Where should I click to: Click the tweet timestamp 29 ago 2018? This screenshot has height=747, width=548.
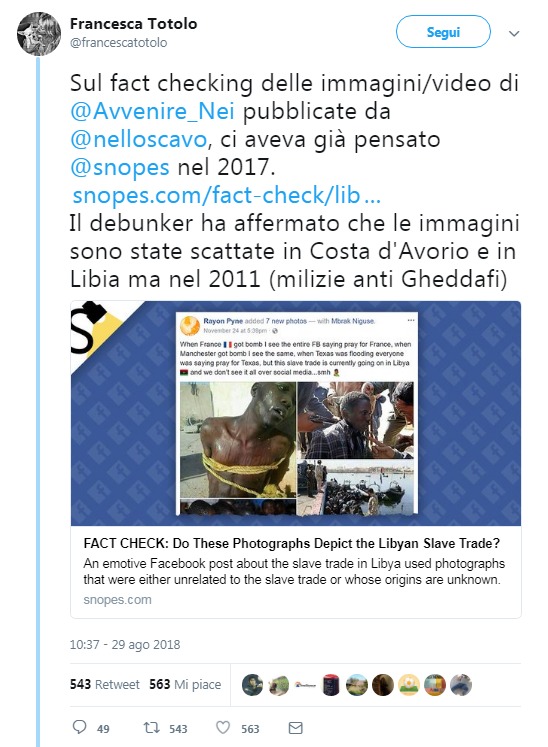click(125, 645)
